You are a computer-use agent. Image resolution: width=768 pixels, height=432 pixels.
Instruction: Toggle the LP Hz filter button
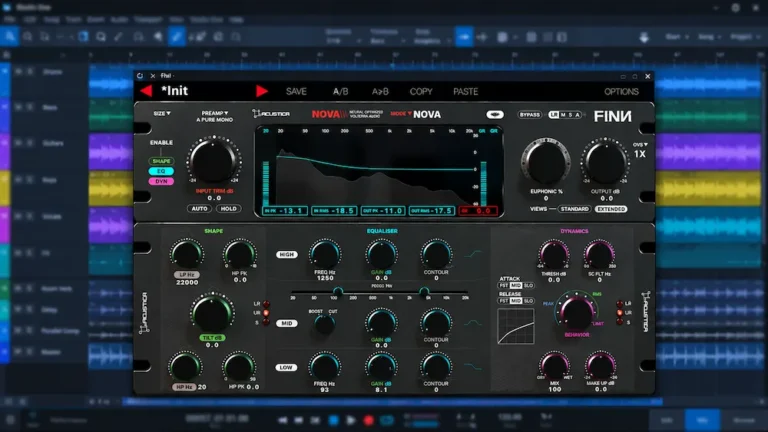187,275
